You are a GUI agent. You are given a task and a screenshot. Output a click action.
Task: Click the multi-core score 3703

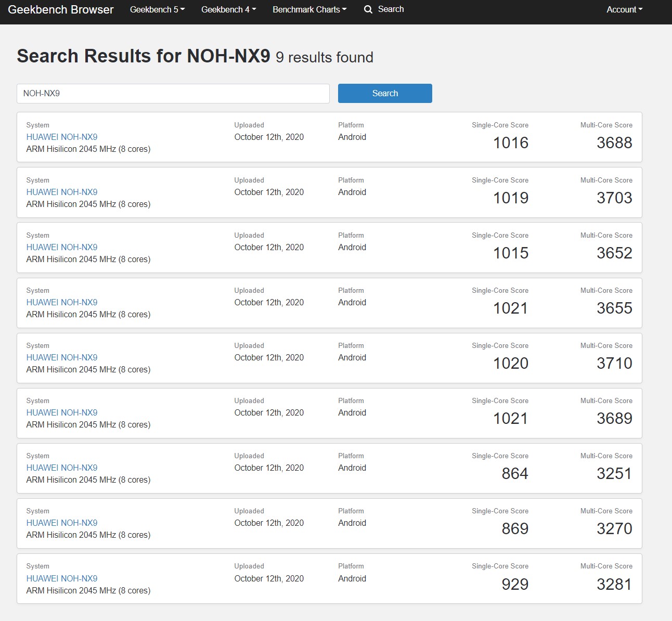coord(614,198)
